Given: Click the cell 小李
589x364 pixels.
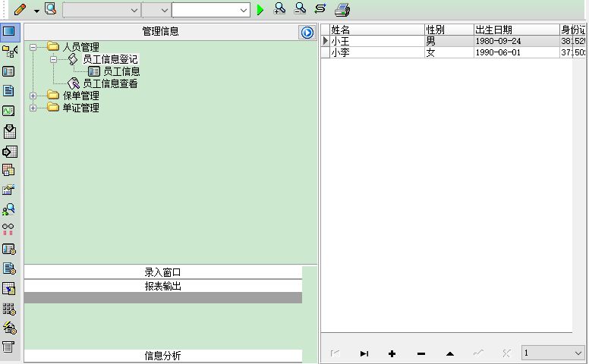Looking at the screenshot, I should (377, 52).
